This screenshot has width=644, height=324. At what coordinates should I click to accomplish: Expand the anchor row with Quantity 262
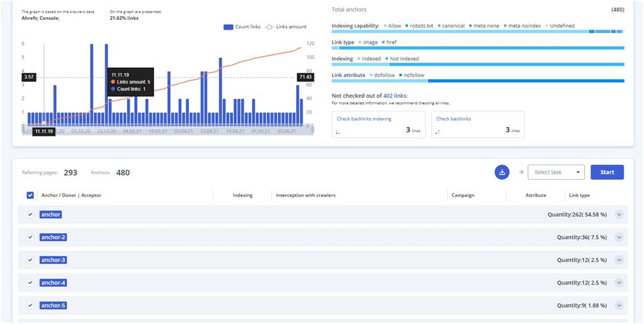click(x=618, y=214)
